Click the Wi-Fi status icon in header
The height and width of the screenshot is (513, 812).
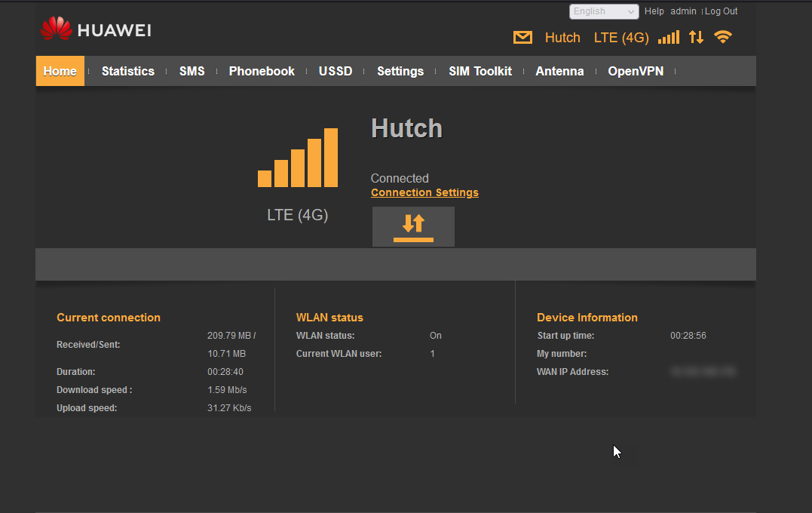pos(723,37)
